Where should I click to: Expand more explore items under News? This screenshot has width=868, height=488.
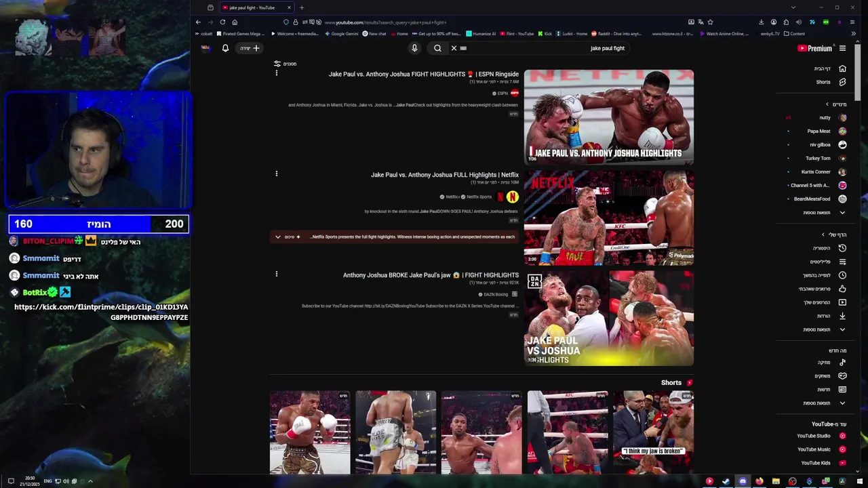(824, 403)
